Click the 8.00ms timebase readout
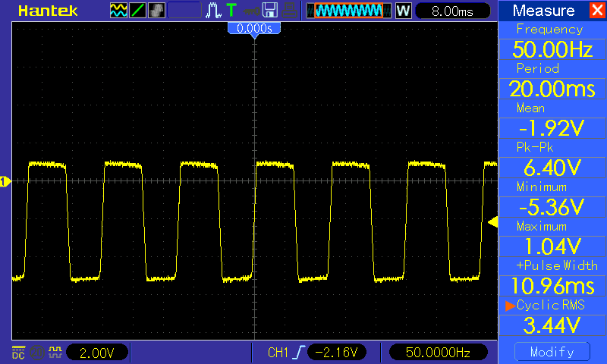Screen dimensions: 607x364 452,11
